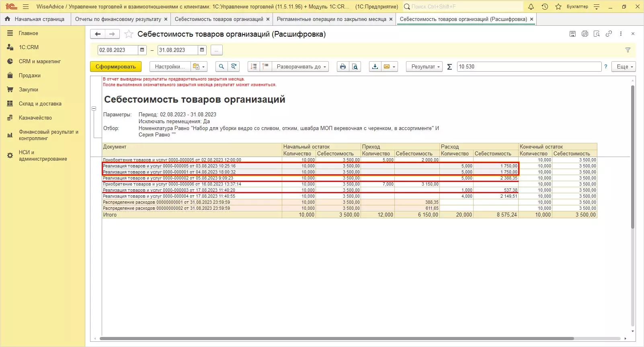
Task: Click the Sigma sum icon
Action: 449,67
